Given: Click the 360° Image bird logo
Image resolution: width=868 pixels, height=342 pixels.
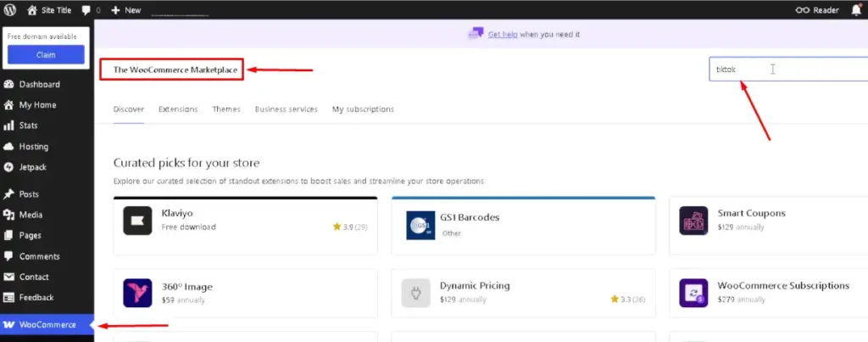Looking at the screenshot, I should tap(137, 293).
